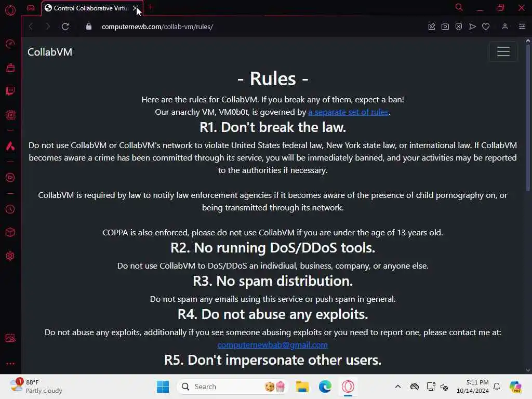Click the '- Rules -' heading

coord(273,79)
